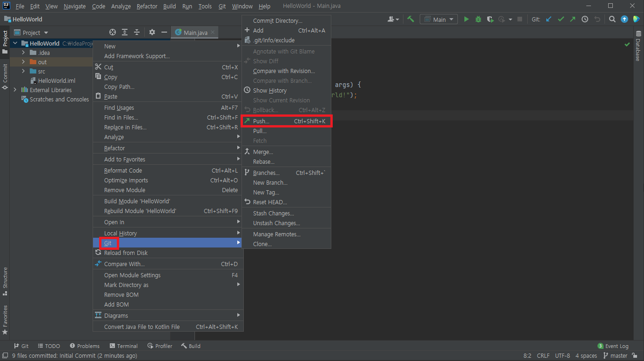Click expand all icon in Project panel

coord(125,32)
